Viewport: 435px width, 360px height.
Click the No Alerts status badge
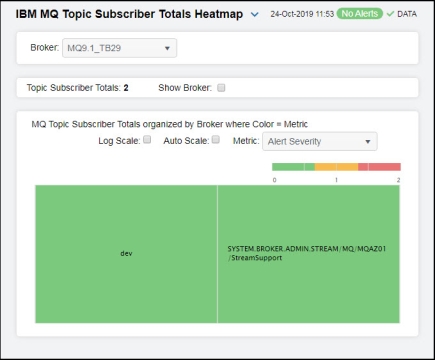pos(360,14)
